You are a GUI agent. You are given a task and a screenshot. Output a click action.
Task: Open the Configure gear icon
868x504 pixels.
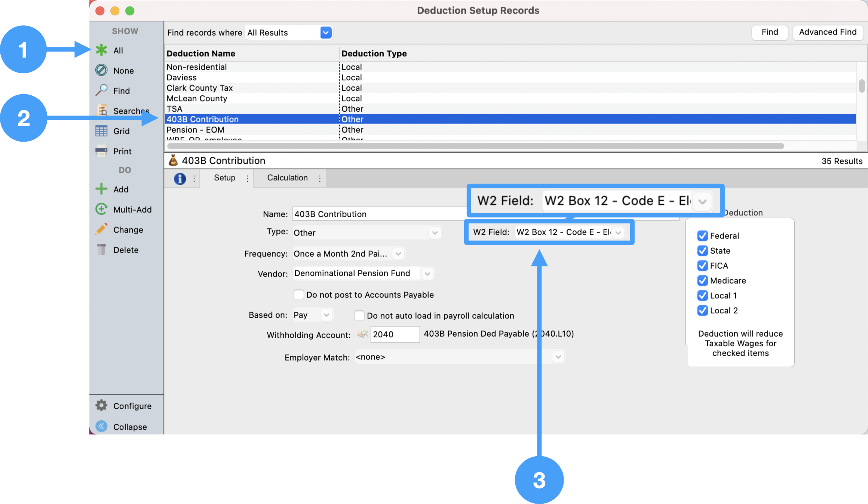pyautogui.click(x=101, y=406)
